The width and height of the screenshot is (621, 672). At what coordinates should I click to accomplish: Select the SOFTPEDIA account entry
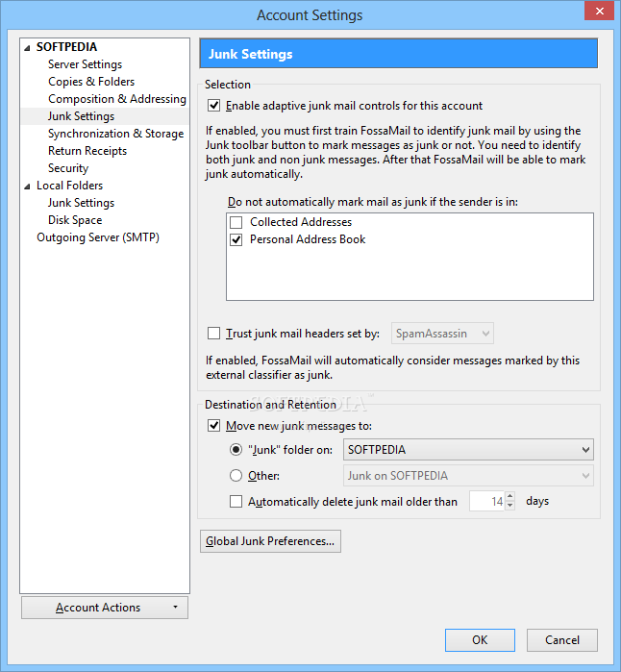[x=66, y=47]
